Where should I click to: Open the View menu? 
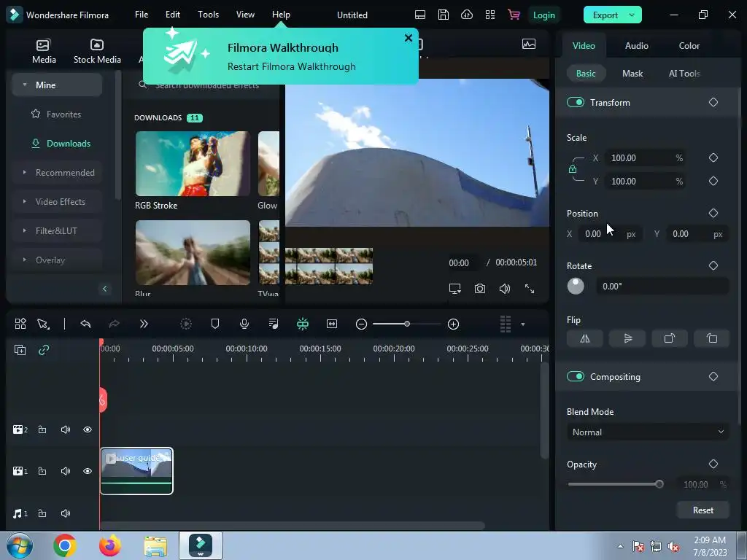point(245,15)
